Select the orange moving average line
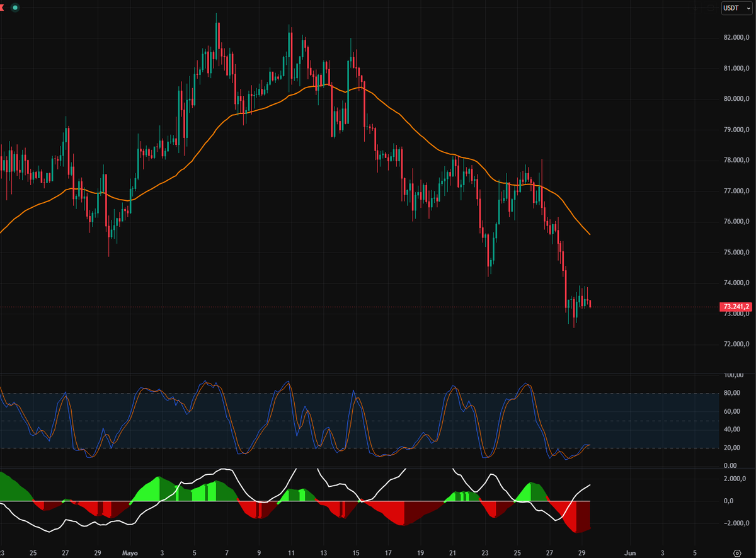Viewport: 756px width, 558px height. point(403,117)
